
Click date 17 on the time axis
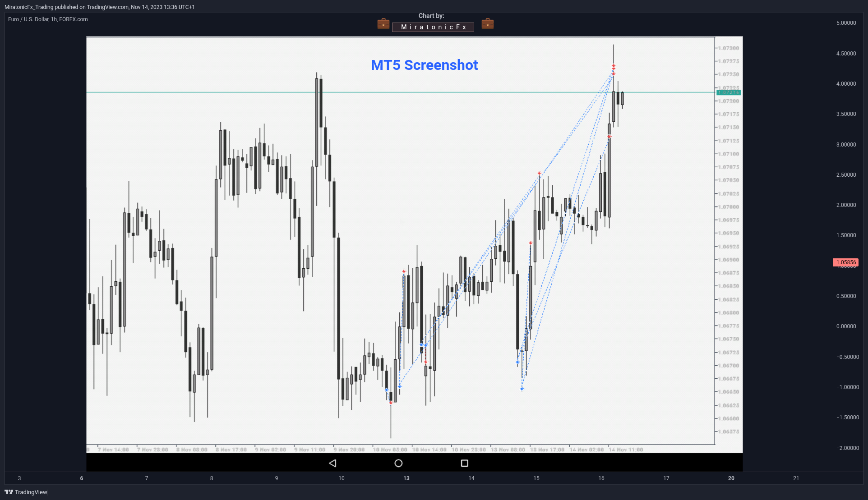click(x=666, y=478)
